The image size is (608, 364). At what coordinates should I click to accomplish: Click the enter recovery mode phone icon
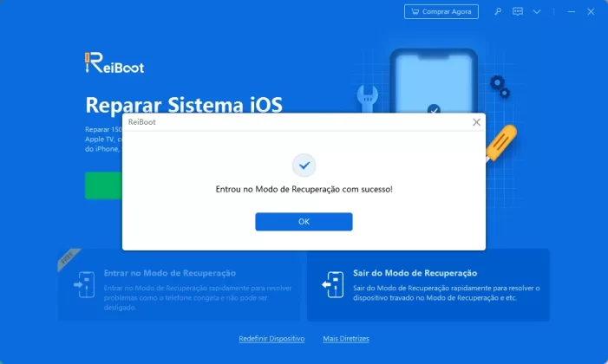click(84, 284)
